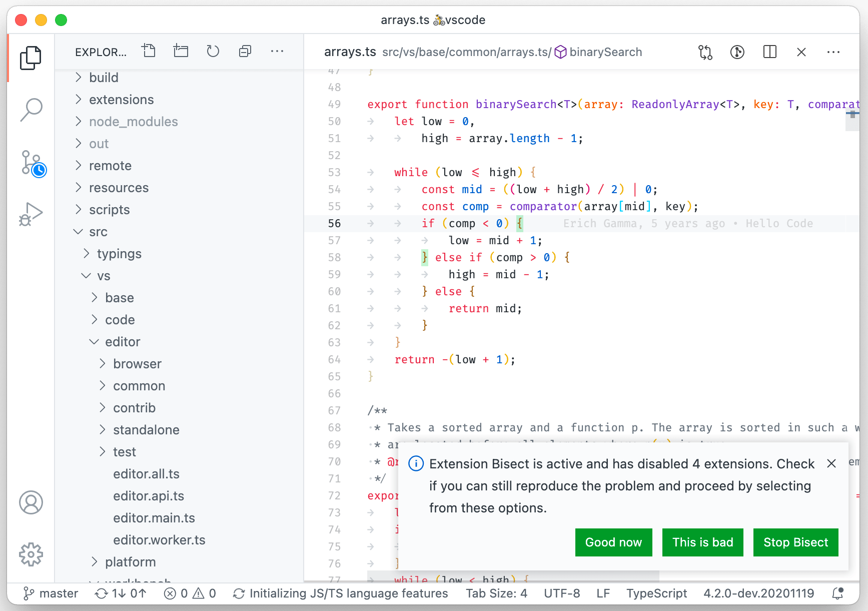Expand the extensions folder
Screen dimensions: 868x611
click(x=121, y=100)
